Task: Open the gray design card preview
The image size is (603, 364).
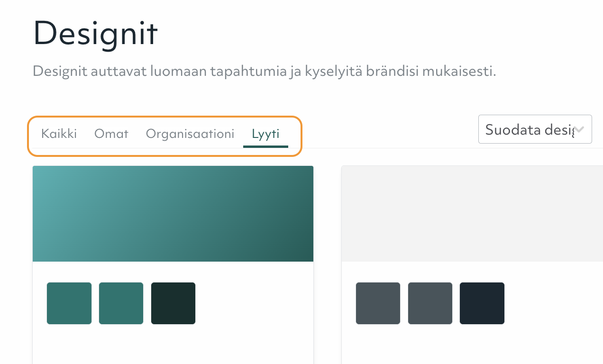Action: coord(472,213)
